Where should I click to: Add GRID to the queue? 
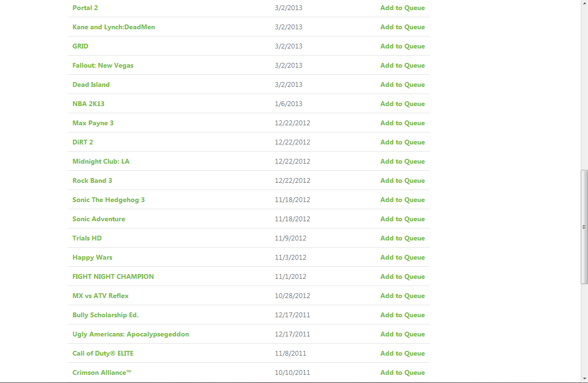point(402,46)
